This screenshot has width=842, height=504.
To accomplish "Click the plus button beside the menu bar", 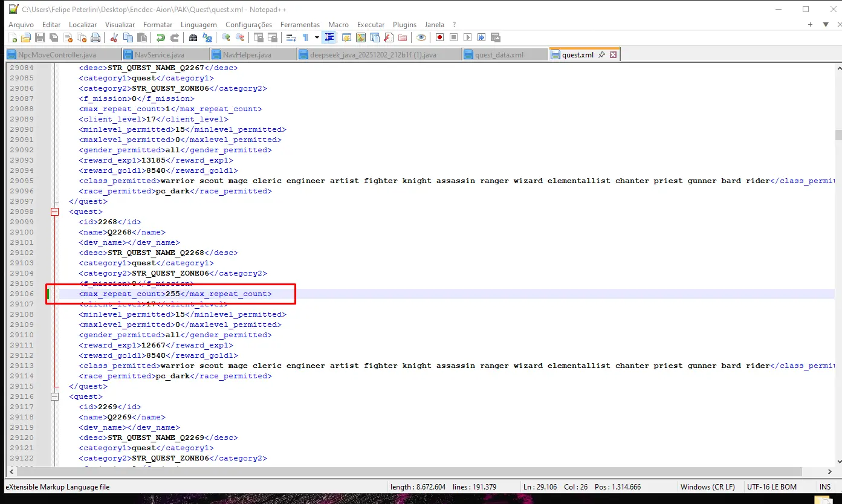I will (810, 25).
